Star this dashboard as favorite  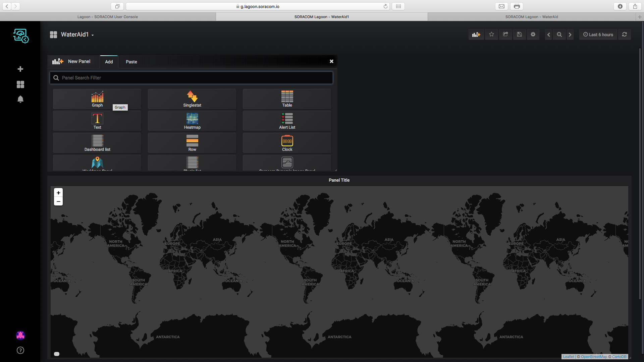[491, 35]
